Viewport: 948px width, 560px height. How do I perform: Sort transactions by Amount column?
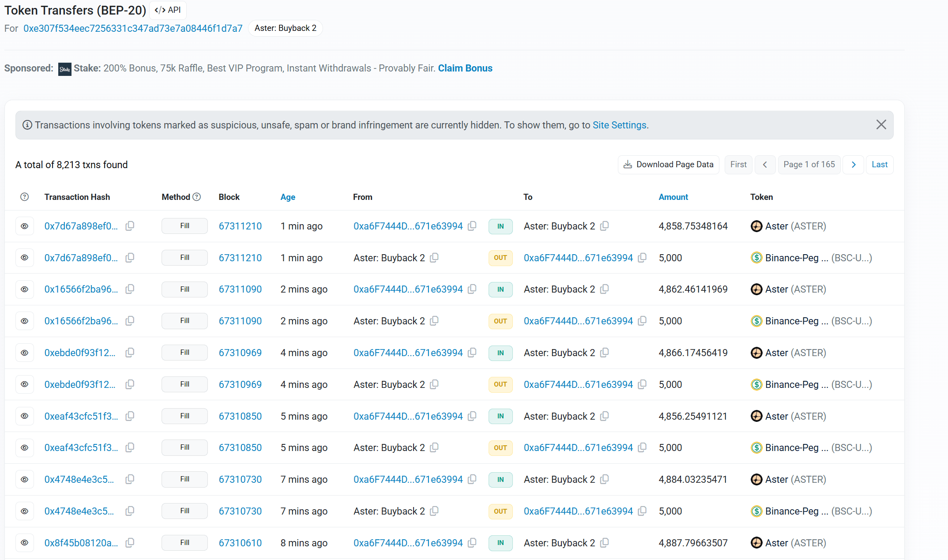point(673,197)
